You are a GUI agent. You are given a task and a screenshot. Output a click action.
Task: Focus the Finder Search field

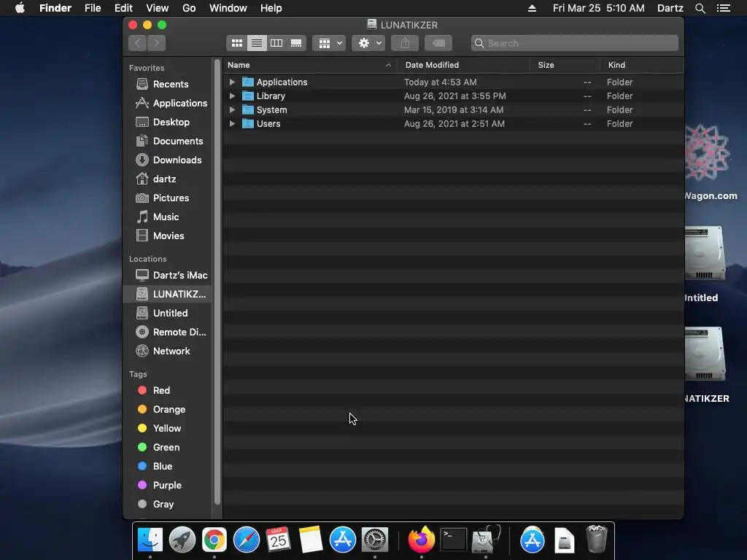pyautogui.click(x=575, y=43)
